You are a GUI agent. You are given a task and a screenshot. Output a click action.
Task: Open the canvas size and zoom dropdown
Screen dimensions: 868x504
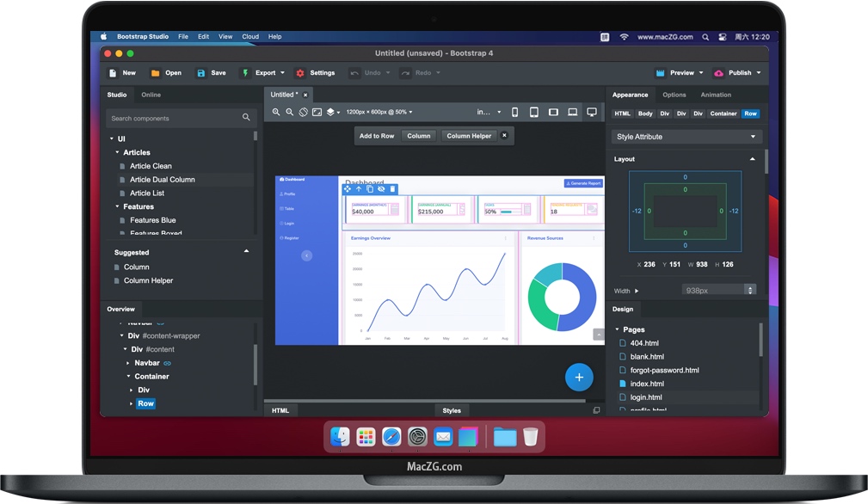coord(379,112)
